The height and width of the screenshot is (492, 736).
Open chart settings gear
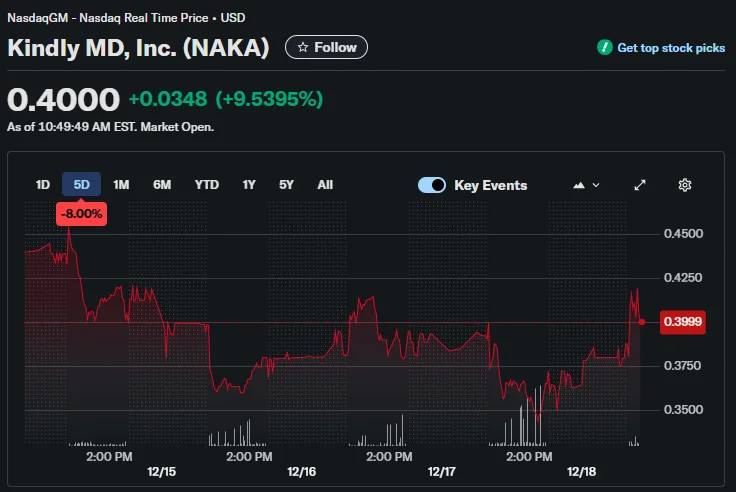pyautogui.click(x=685, y=185)
